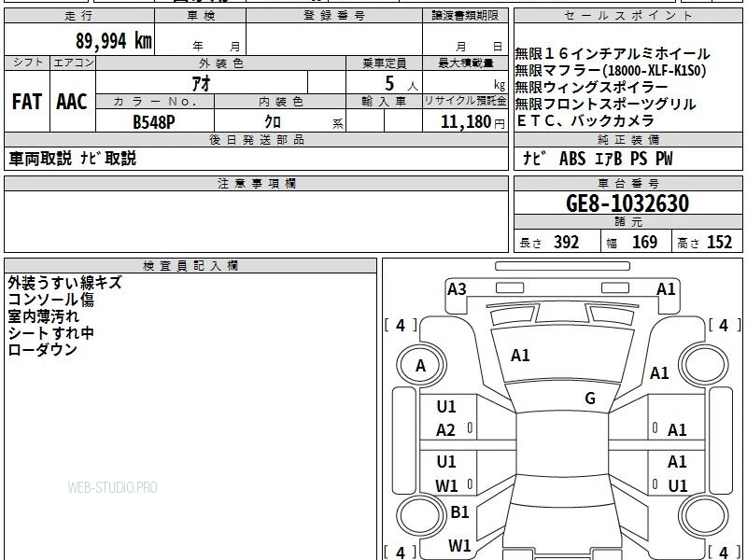Click the 諸元 header

click(627, 222)
